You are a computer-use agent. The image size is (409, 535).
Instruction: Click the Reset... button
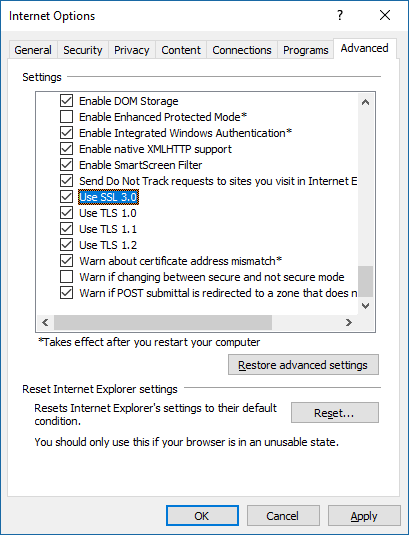click(335, 413)
